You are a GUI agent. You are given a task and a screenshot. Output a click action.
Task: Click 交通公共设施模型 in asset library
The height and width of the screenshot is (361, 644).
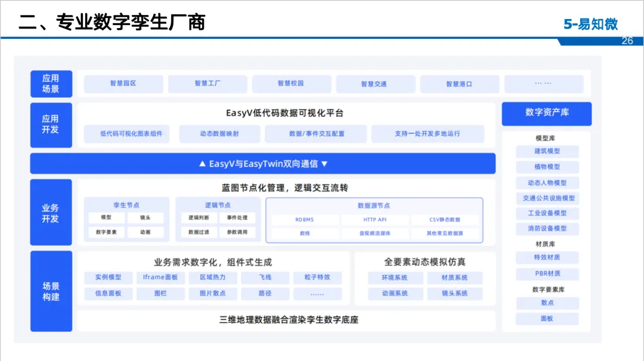coord(549,198)
